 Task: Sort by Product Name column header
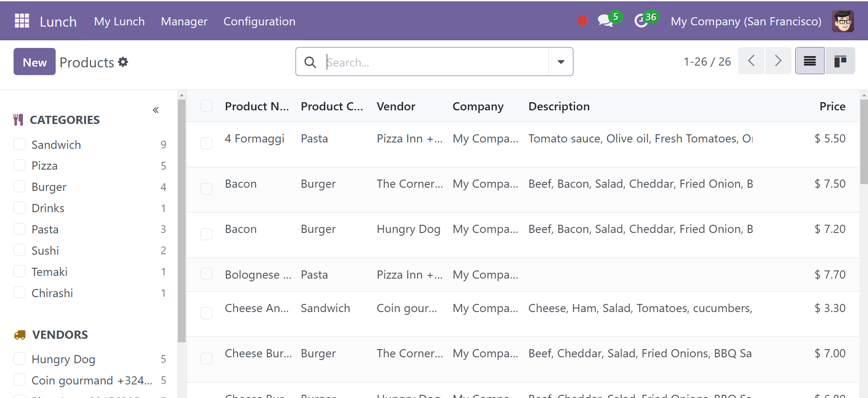pyautogui.click(x=257, y=106)
